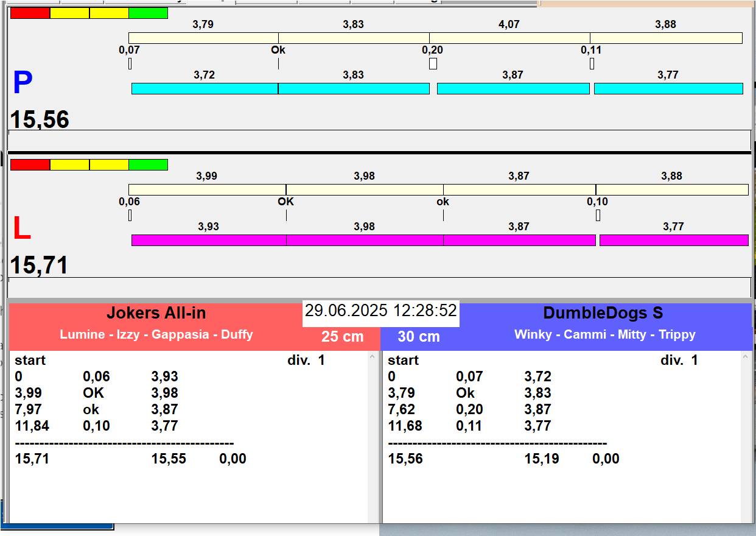Select the 0,20 changeover marker in lane P
Viewport: 756px width, 536px height.
[x=433, y=63]
